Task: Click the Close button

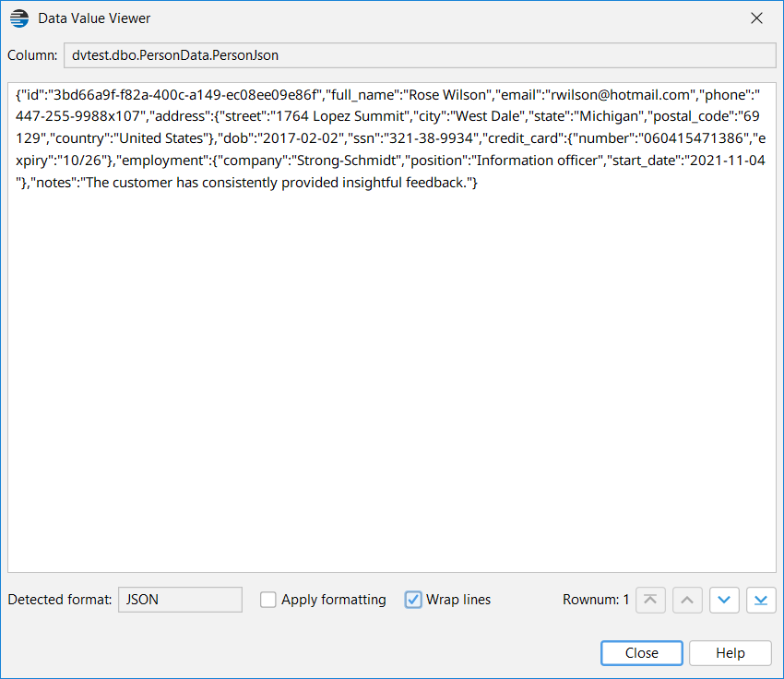Action: click(642, 653)
